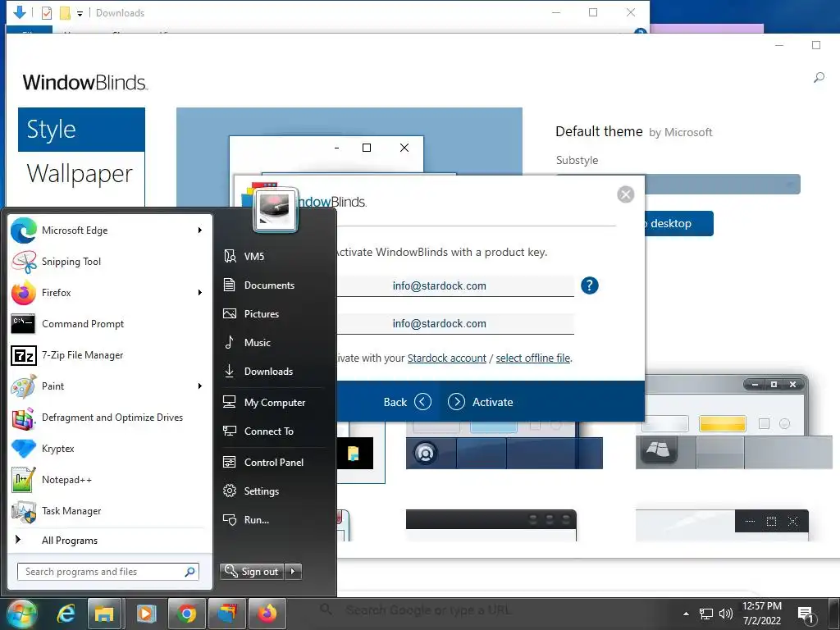This screenshot has height=630, width=840.
Task: Open the Substyle dropdown
Action: [723, 185]
